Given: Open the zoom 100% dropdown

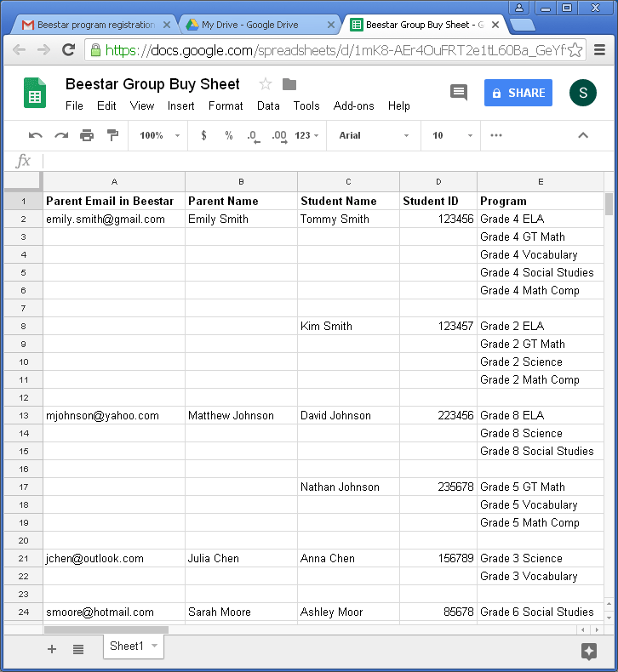Looking at the screenshot, I should click(160, 135).
